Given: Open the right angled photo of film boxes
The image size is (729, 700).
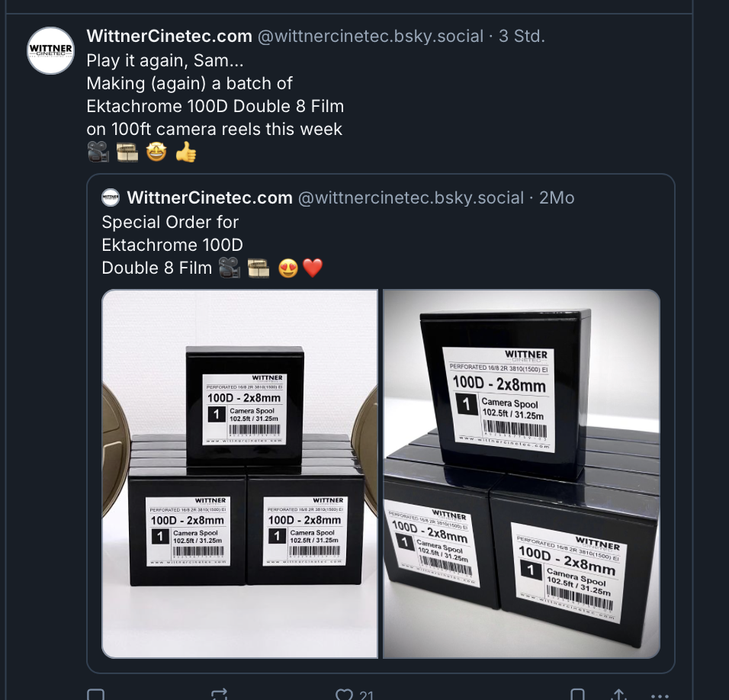Looking at the screenshot, I should point(521,474).
